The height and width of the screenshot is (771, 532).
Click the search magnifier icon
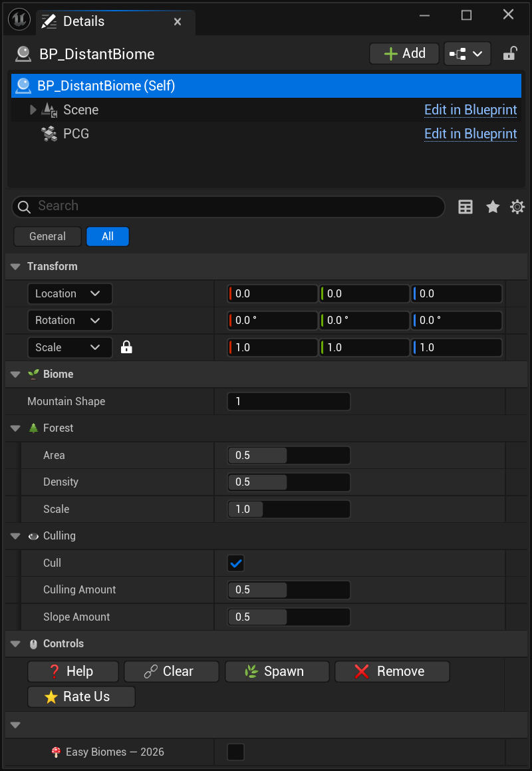[x=24, y=207]
